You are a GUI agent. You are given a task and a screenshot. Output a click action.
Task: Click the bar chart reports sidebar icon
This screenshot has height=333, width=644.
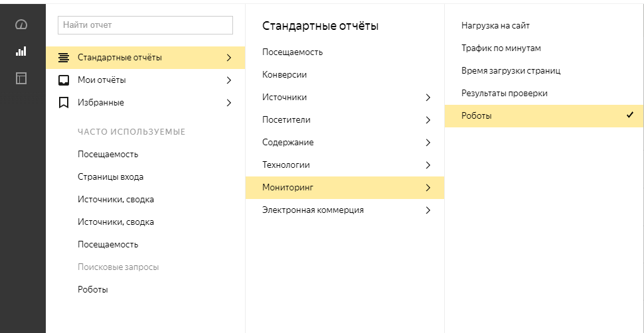[21, 51]
